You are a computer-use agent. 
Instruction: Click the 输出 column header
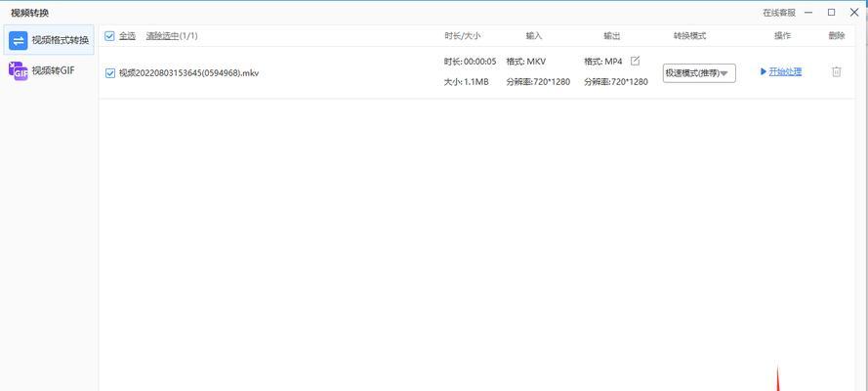coord(611,36)
